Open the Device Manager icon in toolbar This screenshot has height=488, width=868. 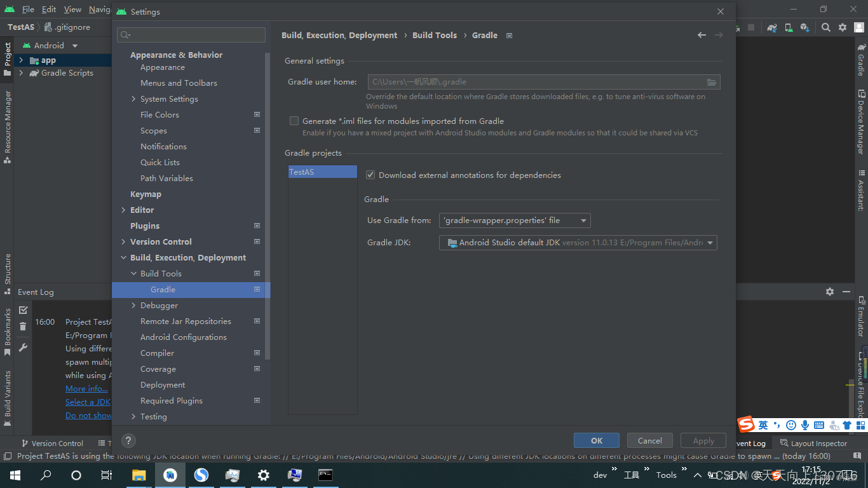click(x=788, y=27)
